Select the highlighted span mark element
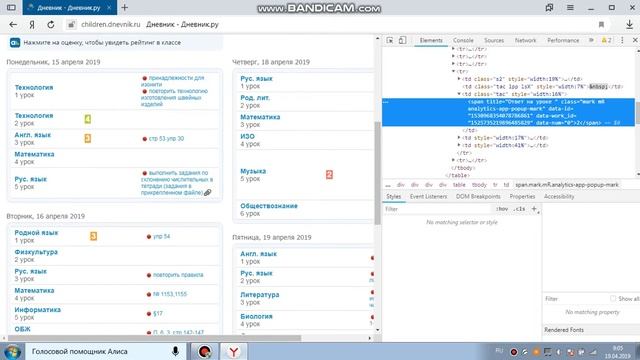The height and width of the screenshot is (360, 640). click(x=509, y=112)
